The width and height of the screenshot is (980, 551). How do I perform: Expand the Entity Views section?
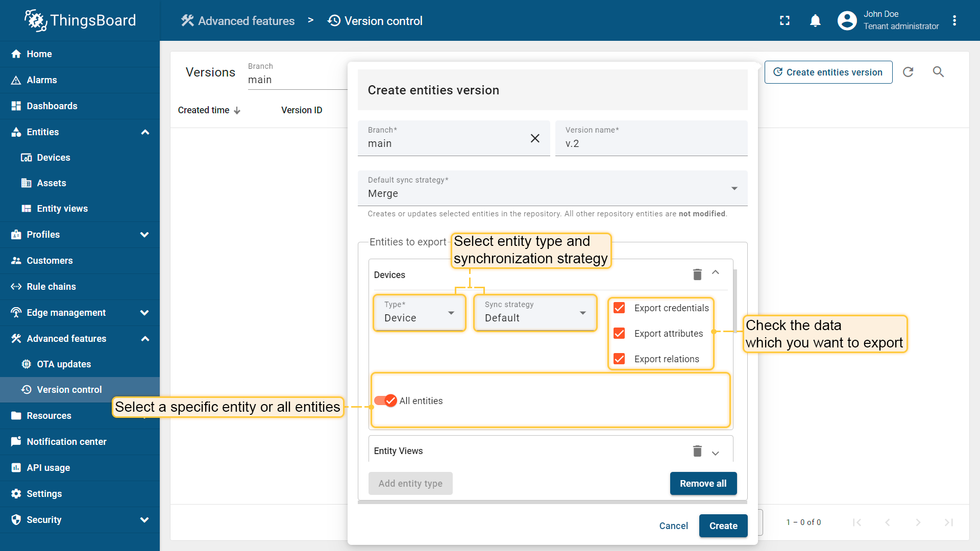click(716, 453)
